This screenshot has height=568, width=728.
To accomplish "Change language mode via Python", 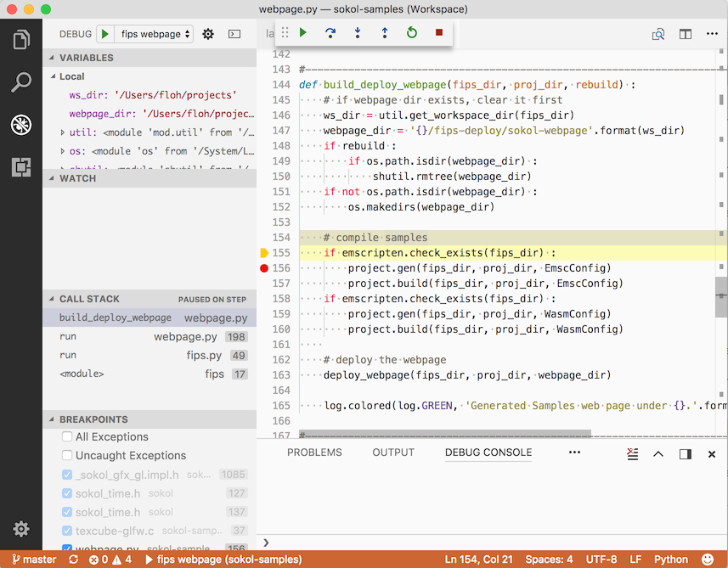I will pos(671,560).
